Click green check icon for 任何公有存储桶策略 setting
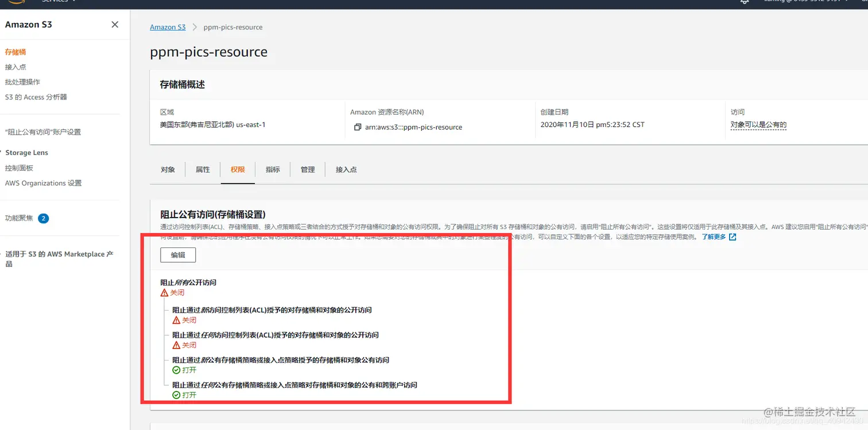868x430 pixels. [x=176, y=395]
